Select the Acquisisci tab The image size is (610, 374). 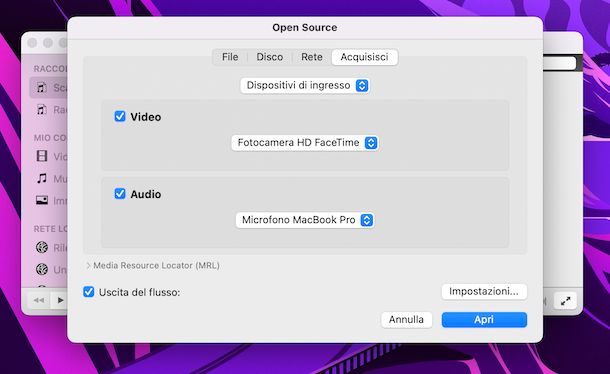point(365,57)
